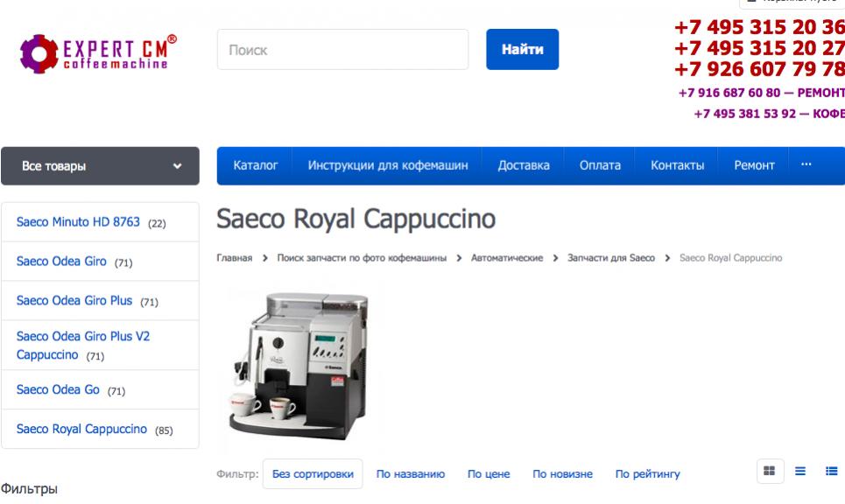
Task: Open Saeco Odea Giro Plus (71) category
Action: pyautogui.click(x=74, y=300)
